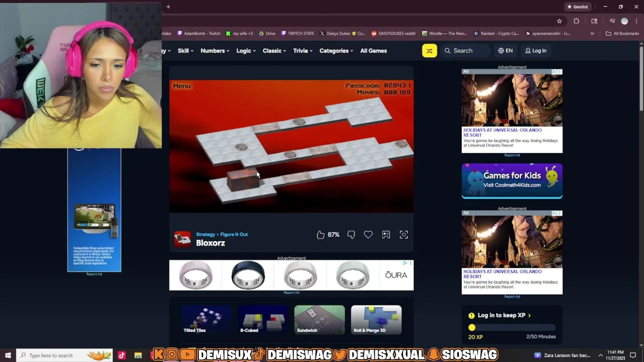This screenshot has width=644, height=362.
Task: Open the DAISYSDUKES reddit bookmark
Action: point(393,34)
